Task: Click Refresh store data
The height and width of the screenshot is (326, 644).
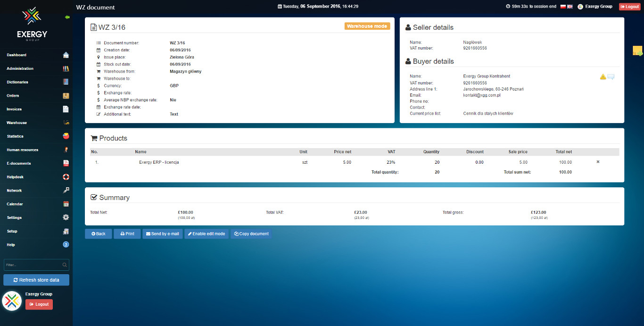Action: click(x=36, y=280)
